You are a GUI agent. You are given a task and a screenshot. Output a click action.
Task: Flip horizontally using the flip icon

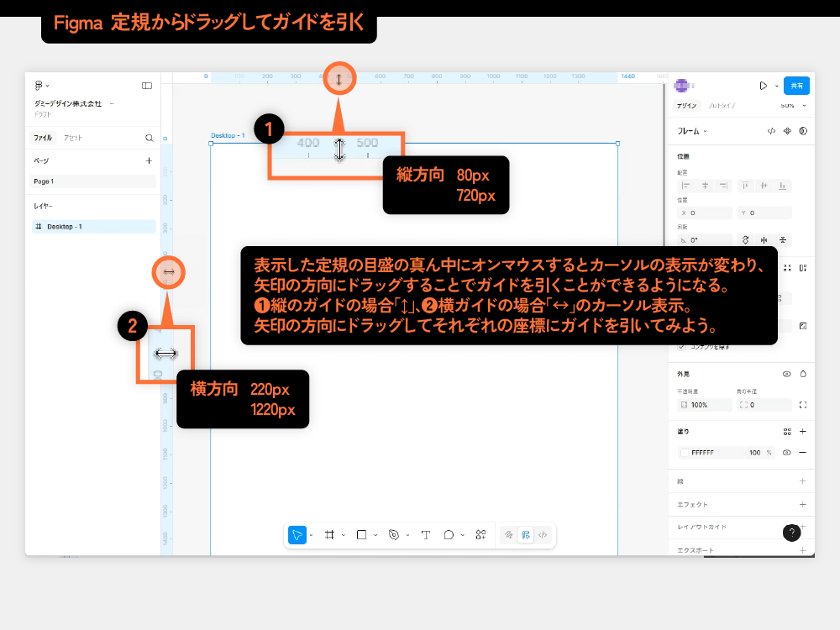tap(764, 240)
